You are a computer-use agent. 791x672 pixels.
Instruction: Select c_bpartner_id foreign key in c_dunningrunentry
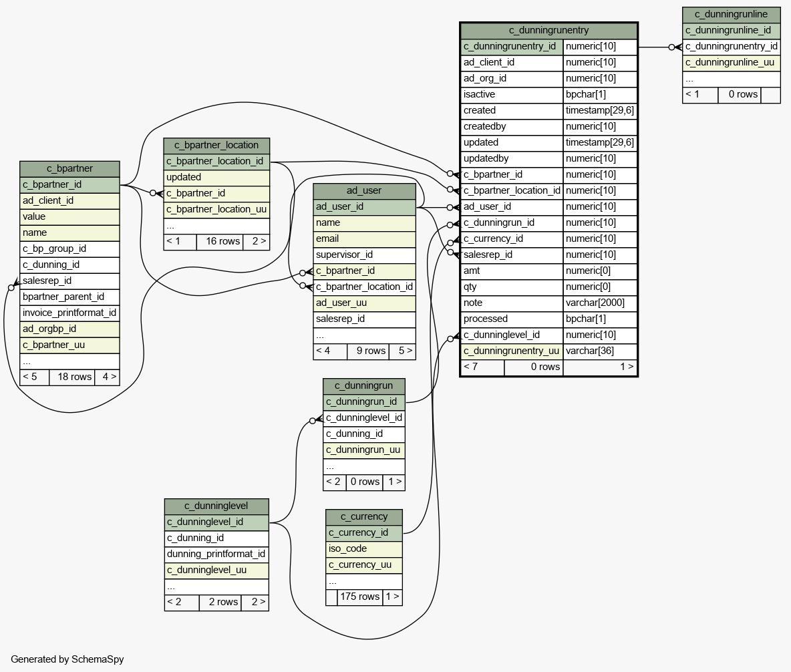(512, 175)
